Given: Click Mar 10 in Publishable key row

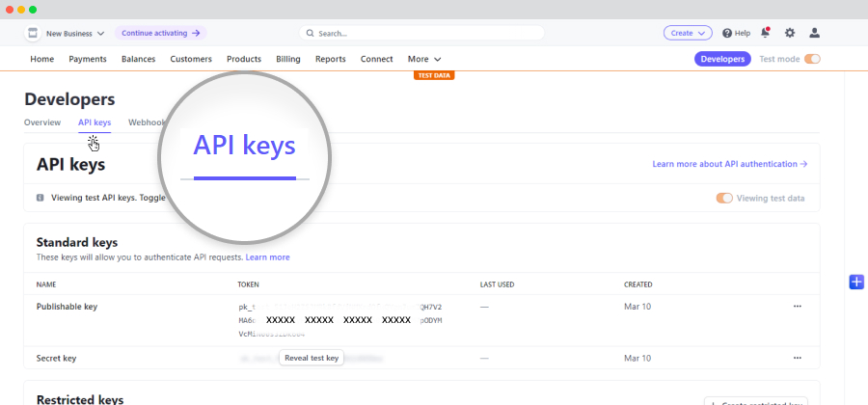Looking at the screenshot, I should [x=637, y=307].
